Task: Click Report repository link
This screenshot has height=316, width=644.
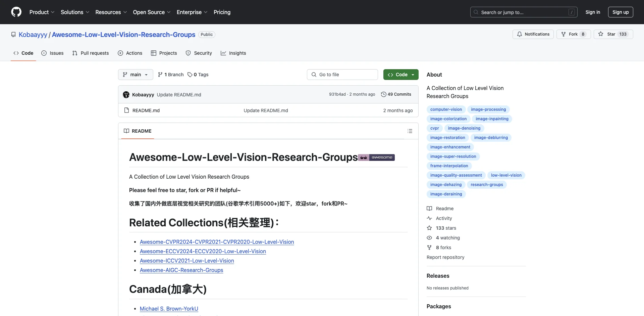Action: tap(445, 257)
